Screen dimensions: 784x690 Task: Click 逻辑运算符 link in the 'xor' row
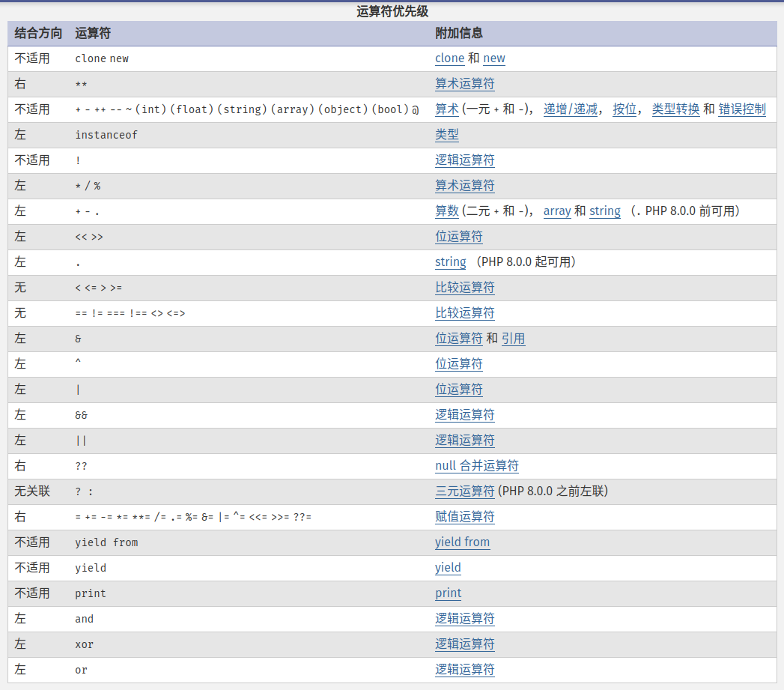(464, 644)
